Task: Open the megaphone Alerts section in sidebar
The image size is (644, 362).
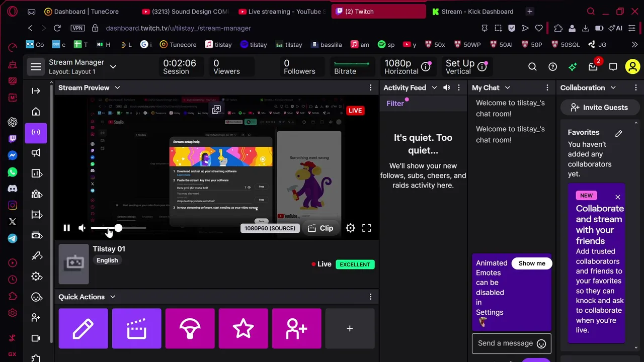Action: 36,153
